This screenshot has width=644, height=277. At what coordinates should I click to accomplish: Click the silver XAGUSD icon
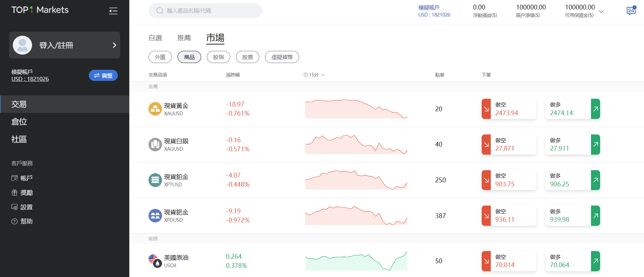155,145
